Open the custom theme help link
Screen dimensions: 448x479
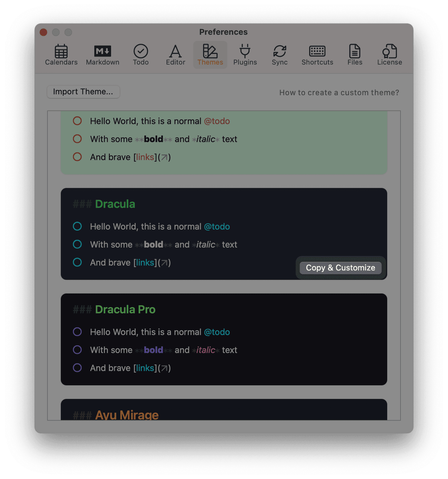pyautogui.click(x=339, y=92)
